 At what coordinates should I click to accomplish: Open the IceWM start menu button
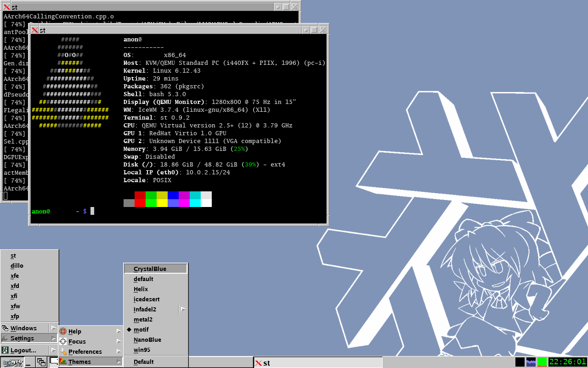pyautogui.click(x=12, y=362)
